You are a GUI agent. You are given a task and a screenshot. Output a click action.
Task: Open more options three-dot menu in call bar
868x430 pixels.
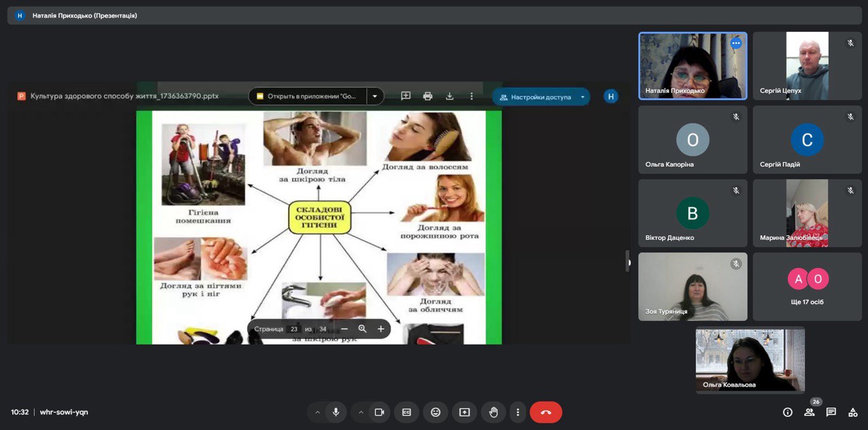tap(518, 412)
